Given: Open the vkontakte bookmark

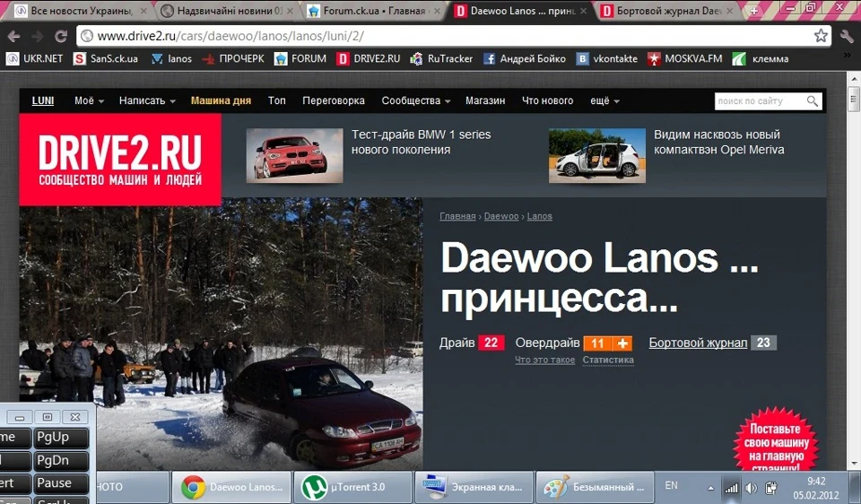Looking at the screenshot, I should pyautogui.click(x=607, y=59).
